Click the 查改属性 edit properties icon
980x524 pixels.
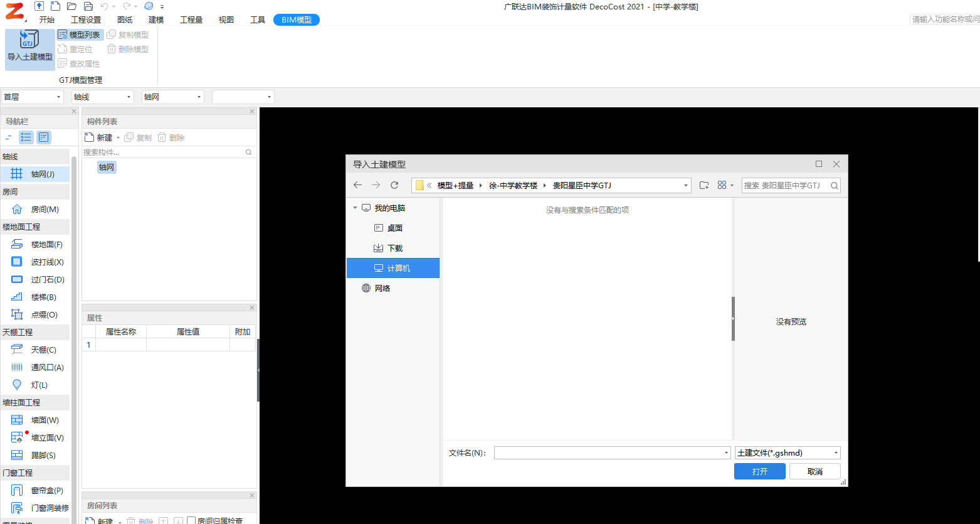62,63
